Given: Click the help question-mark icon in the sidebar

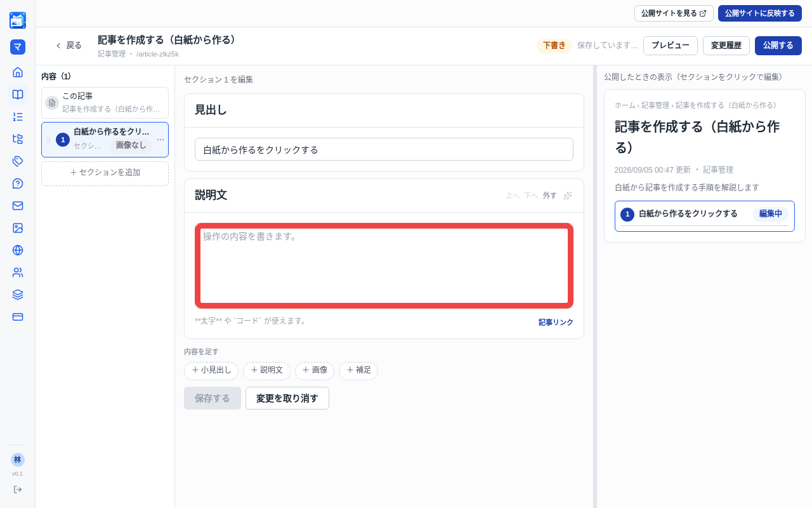Looking at the screenshot, I should pos(18,184).
